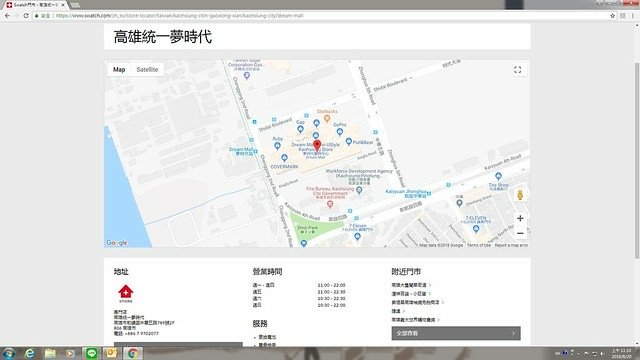The image size is (640, 360).
Task: Select the Map view tab
Action: (119, 69)
